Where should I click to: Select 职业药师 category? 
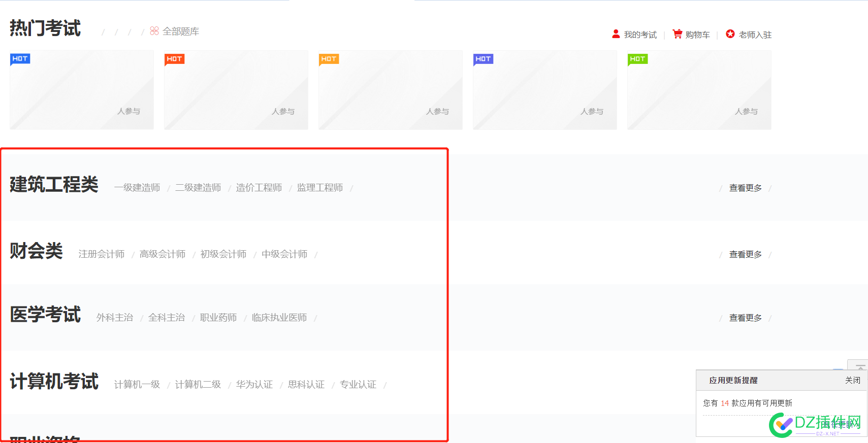[218, 318]
